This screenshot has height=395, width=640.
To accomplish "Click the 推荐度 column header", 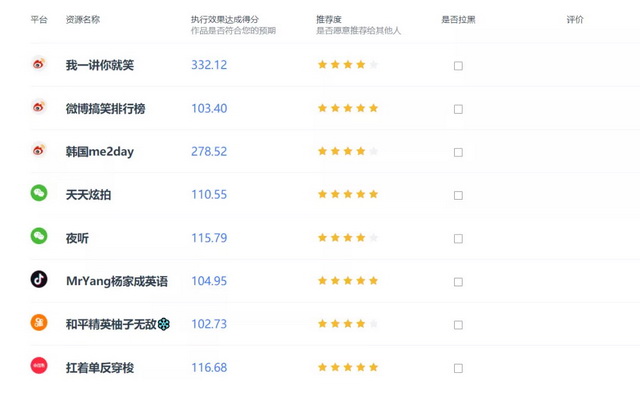I will point(329,19).
